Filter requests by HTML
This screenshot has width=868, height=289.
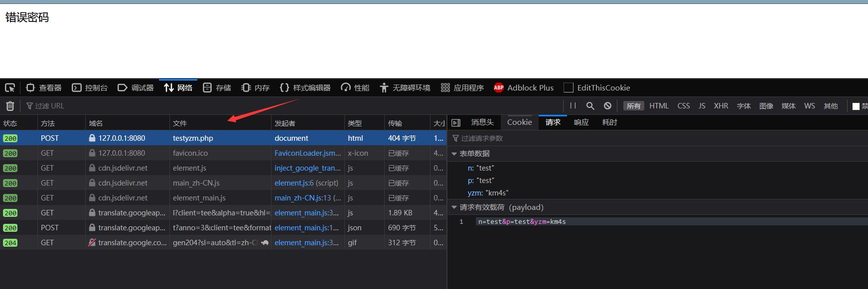(x=659, y=106)
